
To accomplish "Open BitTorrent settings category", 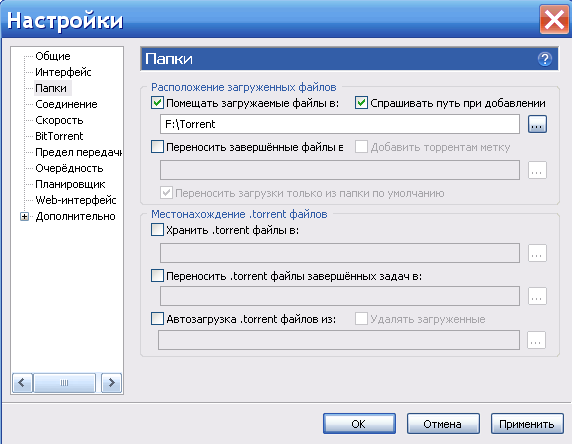I will click(x=59, y=136).
